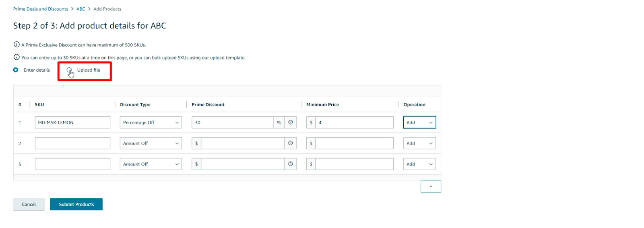Open row 2 Amount Off discount type dropdown
This screenshot has width=644, height=228.
click(151, 143)
